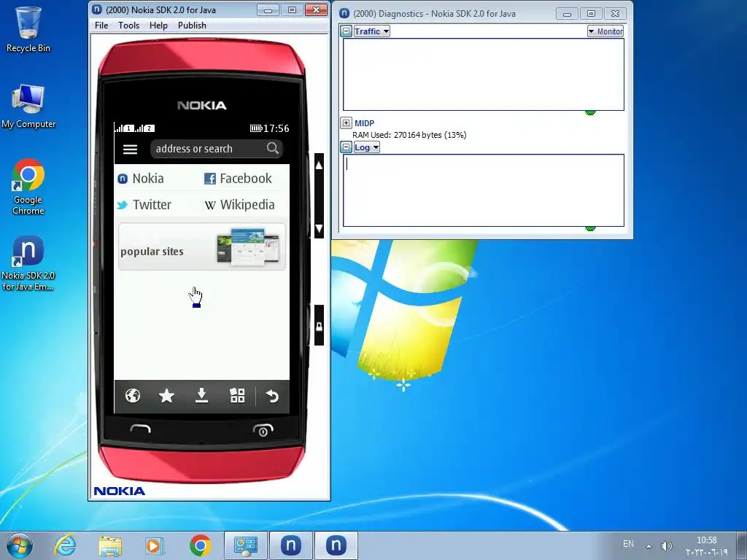Viewport: 747px width, 560px height.
Task: Click the address or search field
Action: tap(217, 149)
